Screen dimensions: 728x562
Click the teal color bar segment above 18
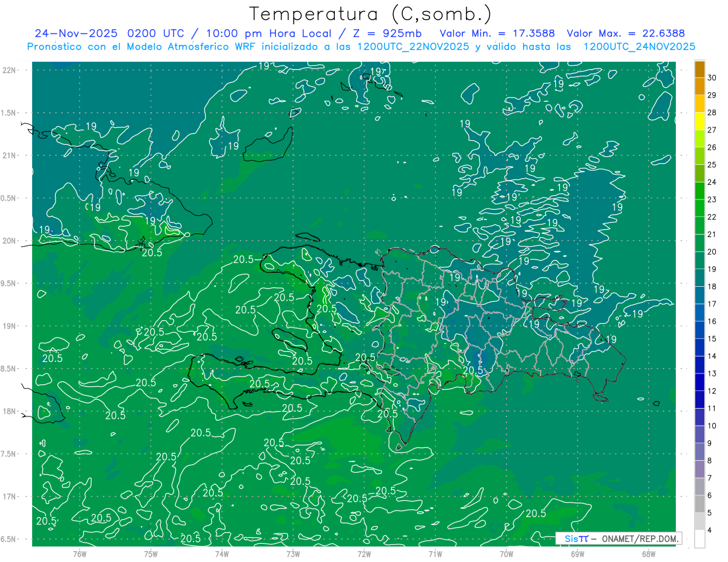[699, 278]
